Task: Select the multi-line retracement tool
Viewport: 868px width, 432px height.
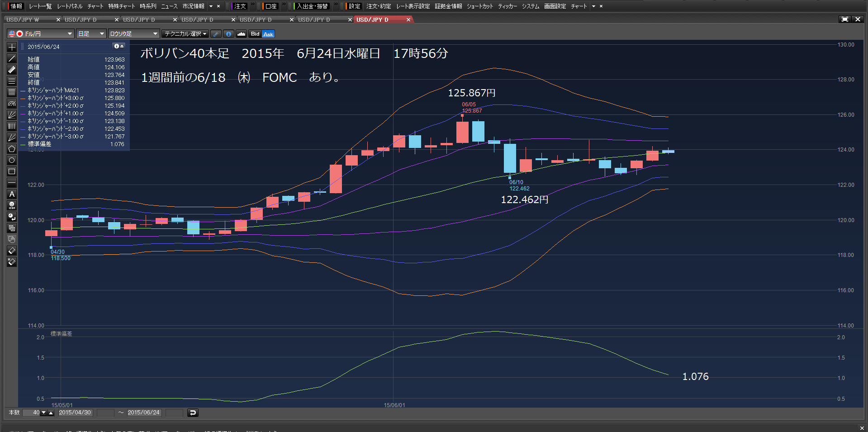Action: tap(12, 92)
